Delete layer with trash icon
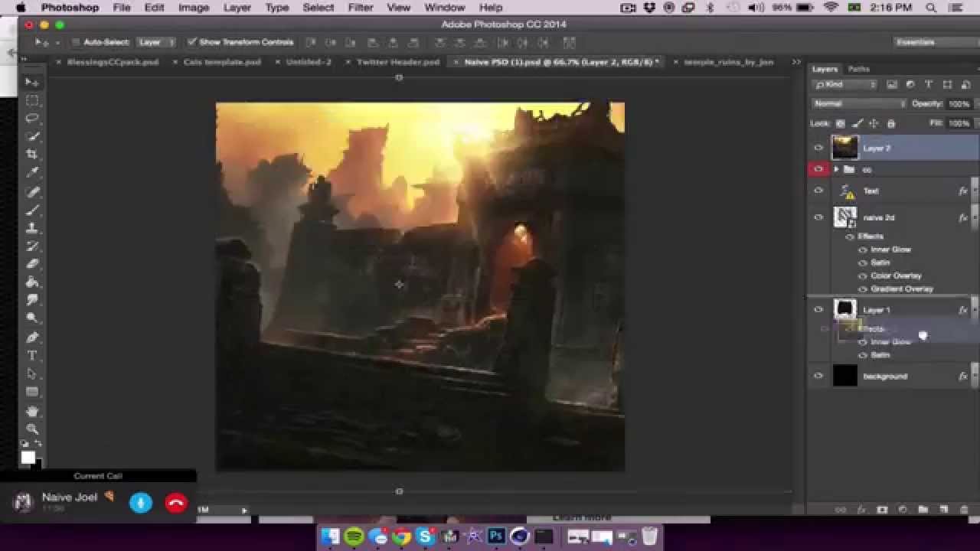 963,510
